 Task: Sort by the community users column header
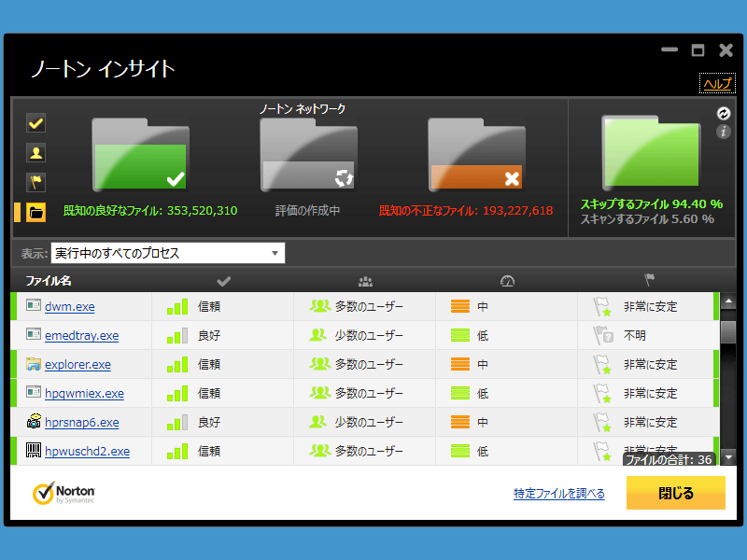tap(365, 282)
